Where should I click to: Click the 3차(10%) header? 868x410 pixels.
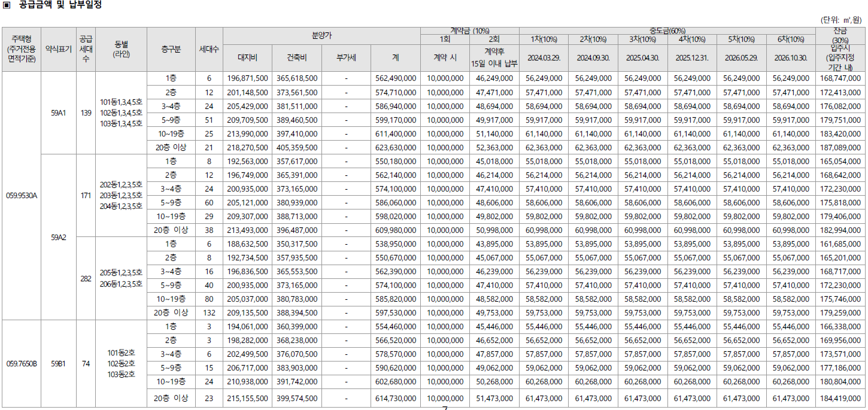tap(642, 40)
